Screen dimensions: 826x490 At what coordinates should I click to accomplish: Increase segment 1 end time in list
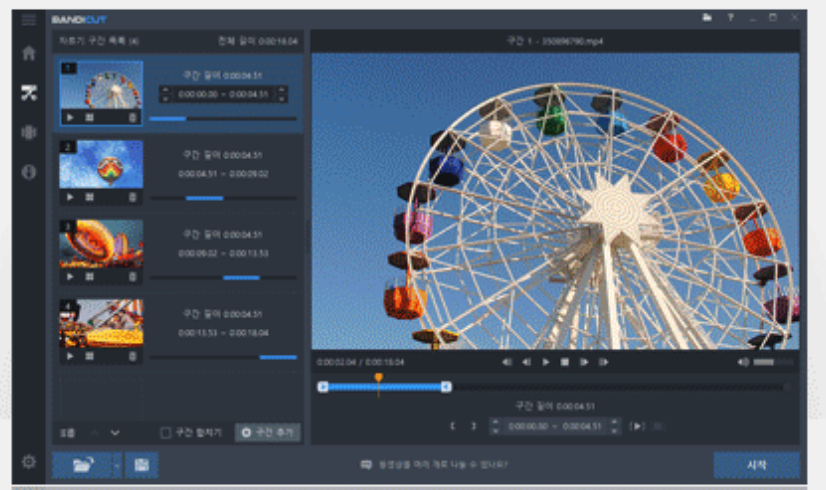282,90
